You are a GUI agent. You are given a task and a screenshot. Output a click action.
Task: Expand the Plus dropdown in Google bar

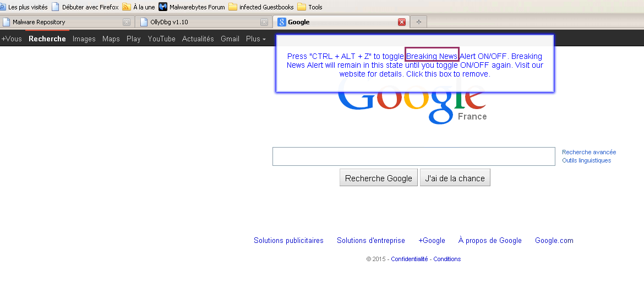click(x=256, y=39)
